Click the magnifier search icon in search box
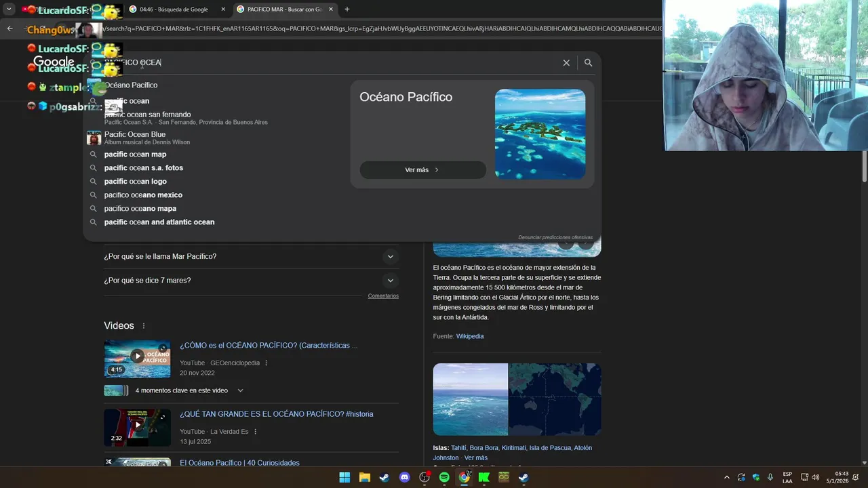Image resolution: width=868 pixels, height=488 pixels. pos(588,62)
